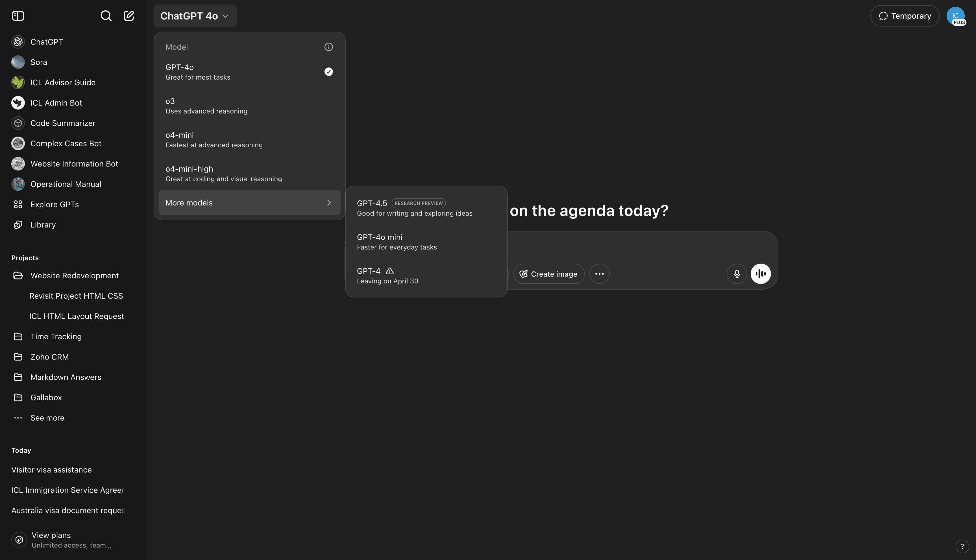Select GPT-4o Great for most tasks

249,72
